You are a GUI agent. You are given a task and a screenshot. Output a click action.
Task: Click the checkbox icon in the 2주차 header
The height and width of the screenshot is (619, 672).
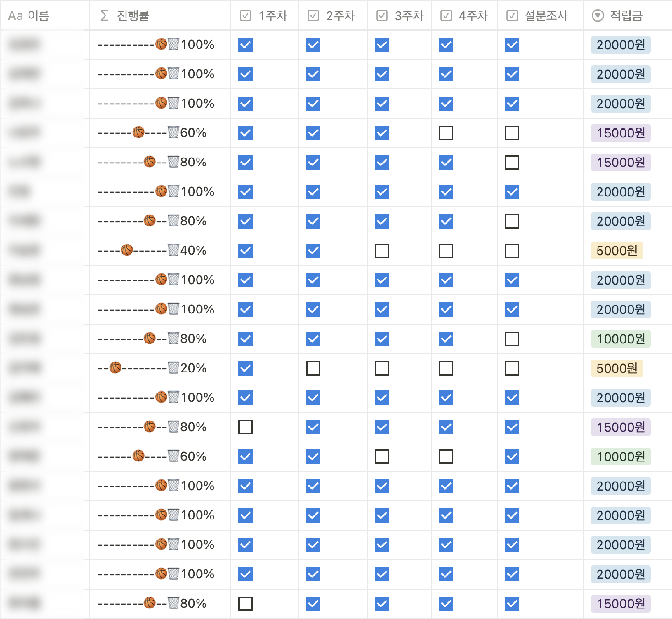313,15
